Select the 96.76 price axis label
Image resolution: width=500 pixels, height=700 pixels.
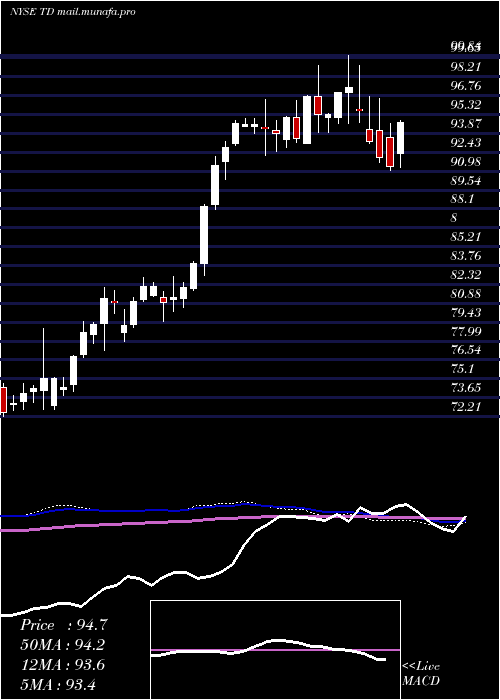[467, 86]
